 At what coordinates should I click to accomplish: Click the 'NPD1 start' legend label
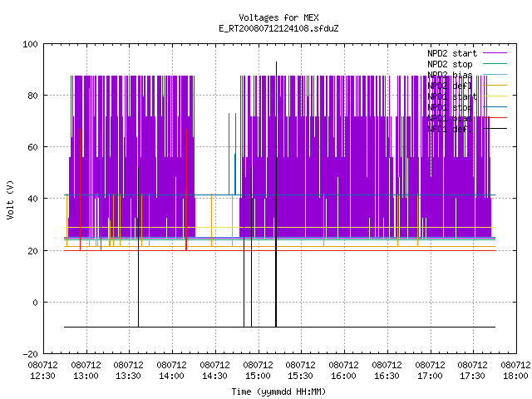(452, 96)
